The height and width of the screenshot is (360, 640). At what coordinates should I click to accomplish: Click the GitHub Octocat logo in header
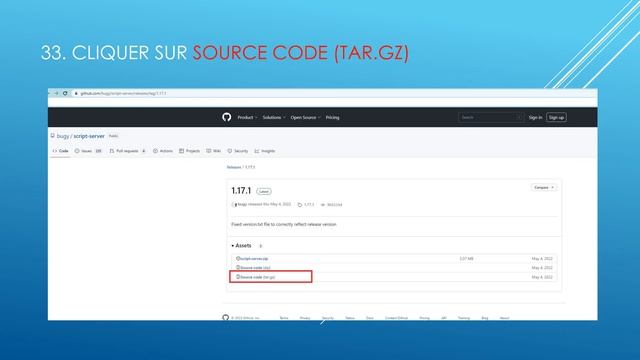[227, 117]
